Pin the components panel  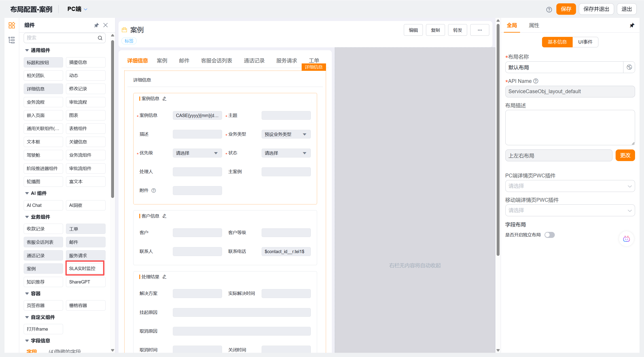click(x=97, y=25)
